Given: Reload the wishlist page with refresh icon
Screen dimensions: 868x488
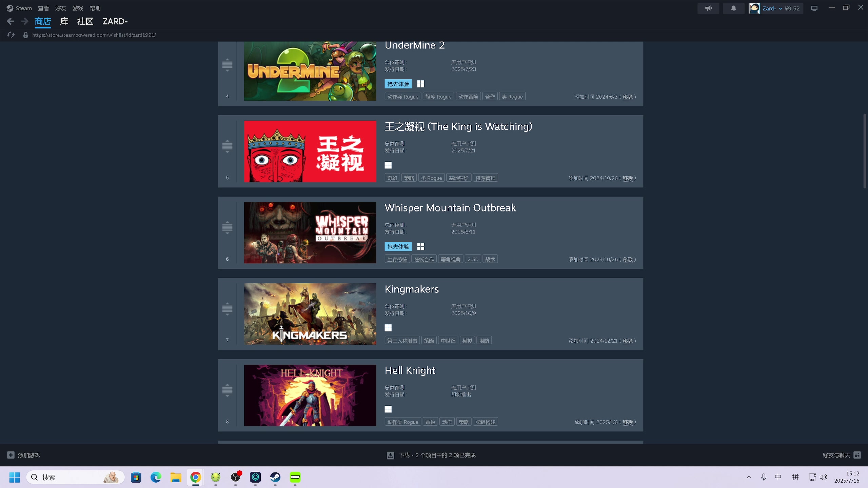Looking at the screenshot, I should click(11, 35).
